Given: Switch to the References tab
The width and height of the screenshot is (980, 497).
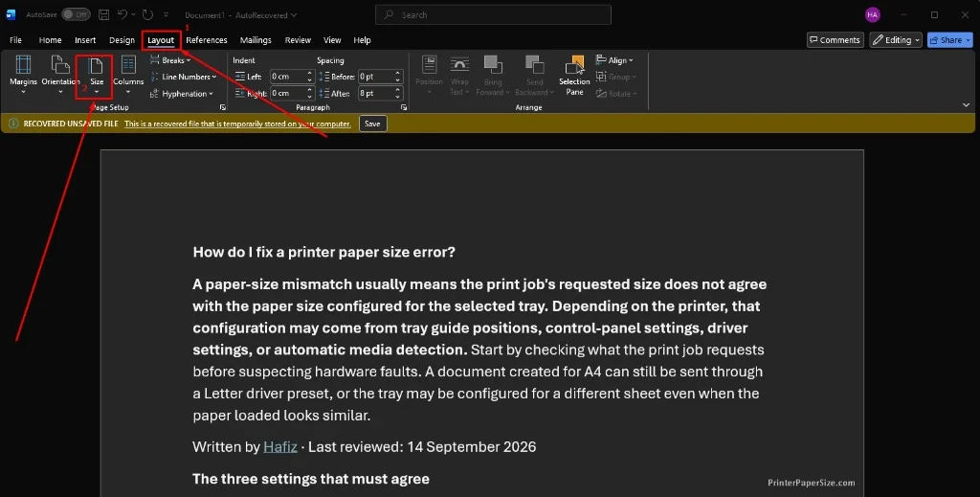Looking at the screenshot, I should click(x=207, y=40).
